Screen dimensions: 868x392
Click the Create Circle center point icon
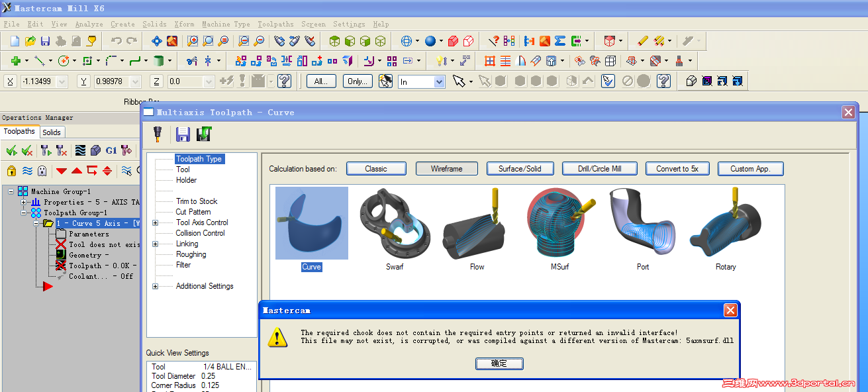[64, 61]
